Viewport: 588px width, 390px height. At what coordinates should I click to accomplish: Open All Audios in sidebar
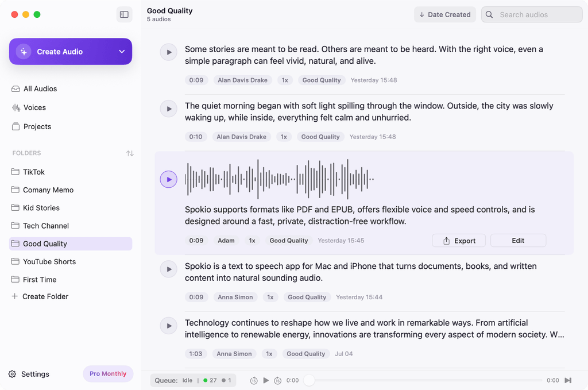pyautogui.click(x=34, y=89)
